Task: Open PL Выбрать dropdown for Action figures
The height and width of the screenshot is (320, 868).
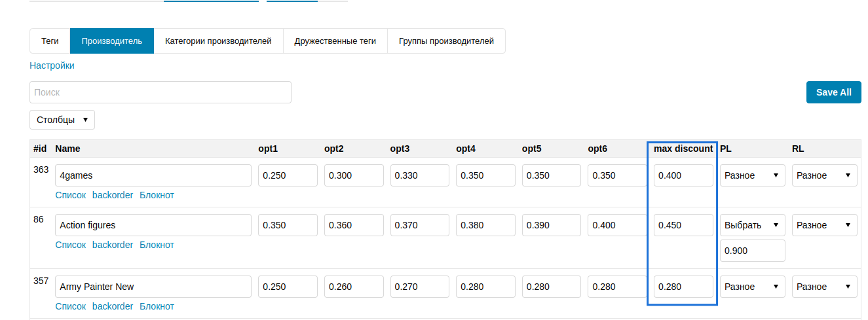Action: 752,225
